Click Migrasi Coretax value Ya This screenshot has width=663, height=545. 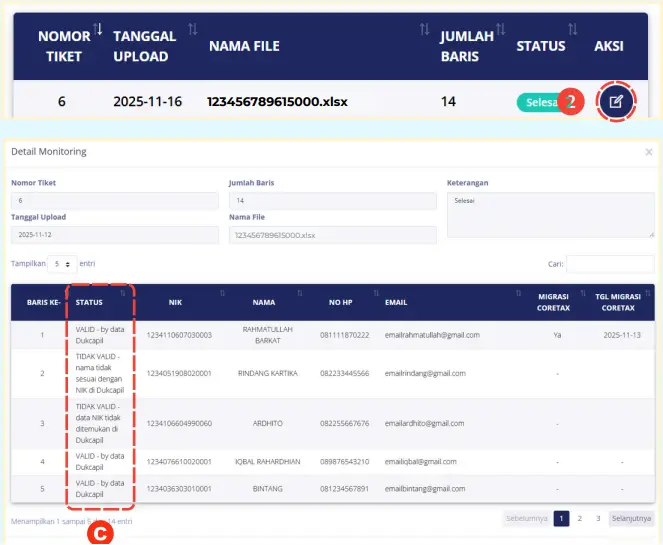(557, 335)
